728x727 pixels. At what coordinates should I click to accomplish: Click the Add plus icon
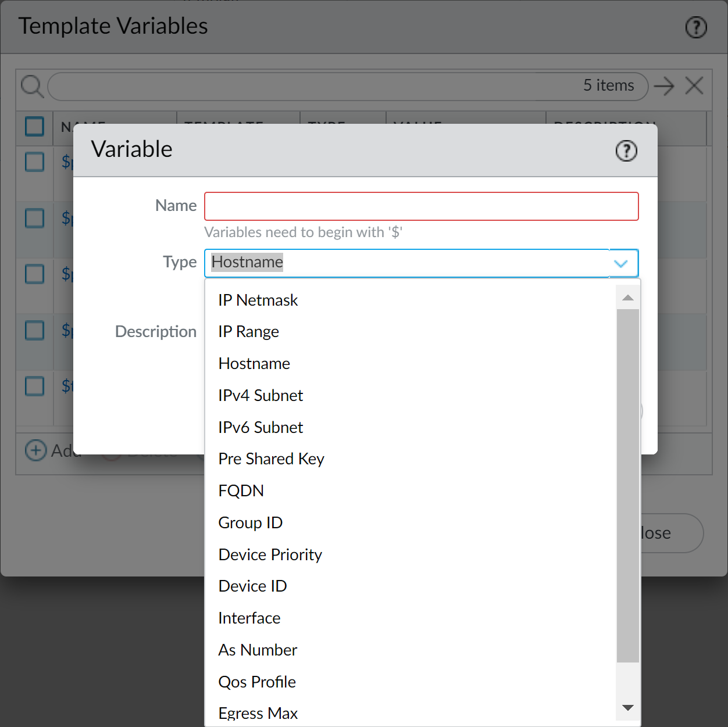click(x=36, y=450)
